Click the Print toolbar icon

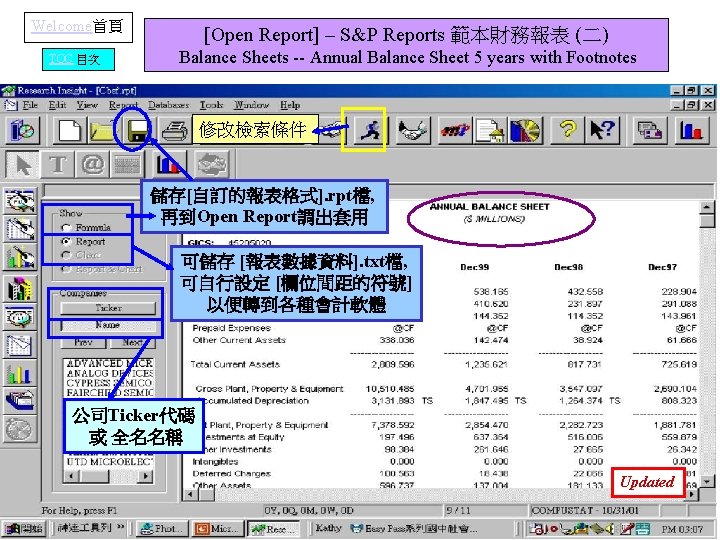pyautogui.click(x=174, y=130)
